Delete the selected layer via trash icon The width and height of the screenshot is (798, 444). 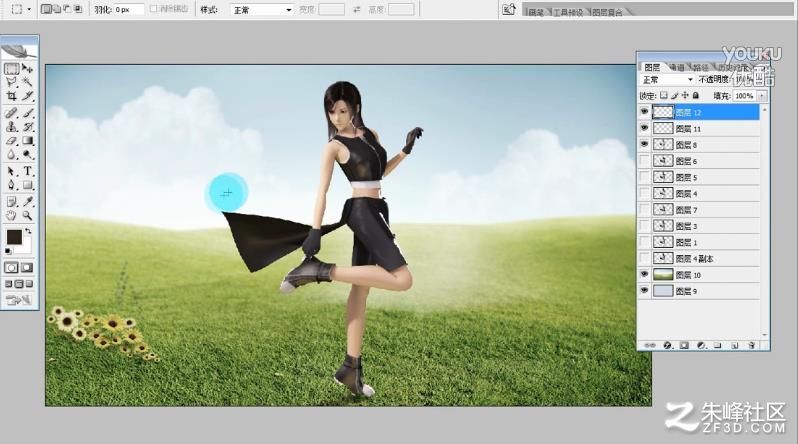(x=752, y=345)
